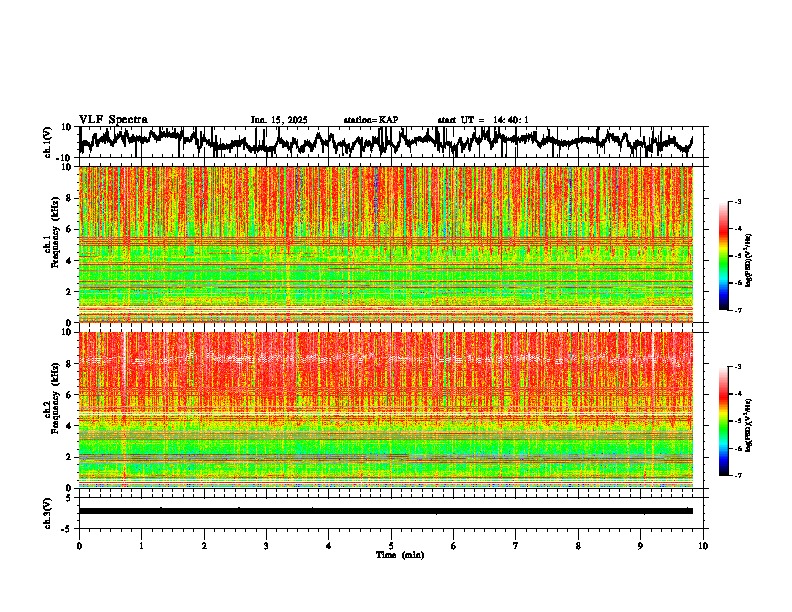
Task: Click the ch.2 spectrogram color scale bar
Action: [724, 421]
